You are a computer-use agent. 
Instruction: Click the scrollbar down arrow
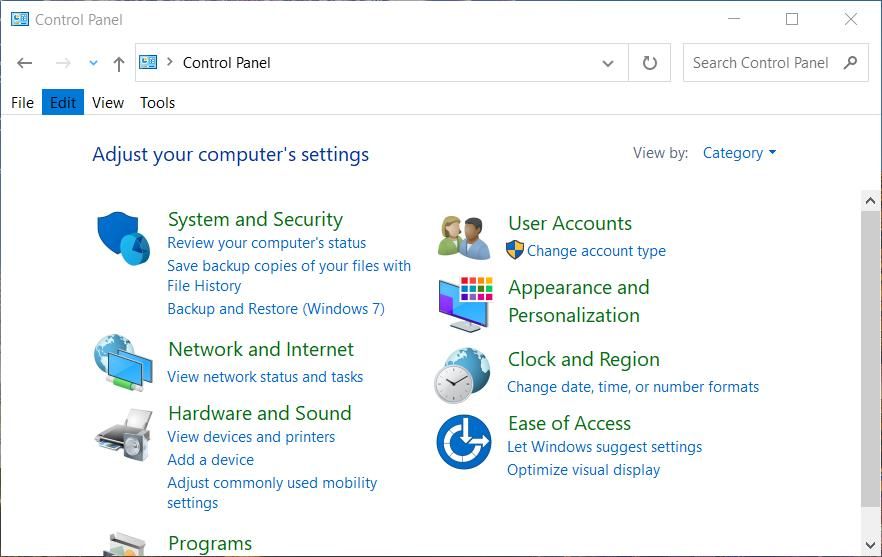pos(870,545)
